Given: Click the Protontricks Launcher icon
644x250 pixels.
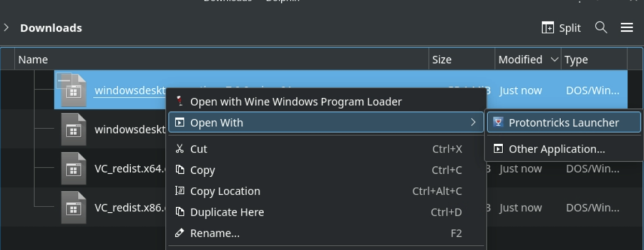Looking at the screenshot, I should click(498, 123).
